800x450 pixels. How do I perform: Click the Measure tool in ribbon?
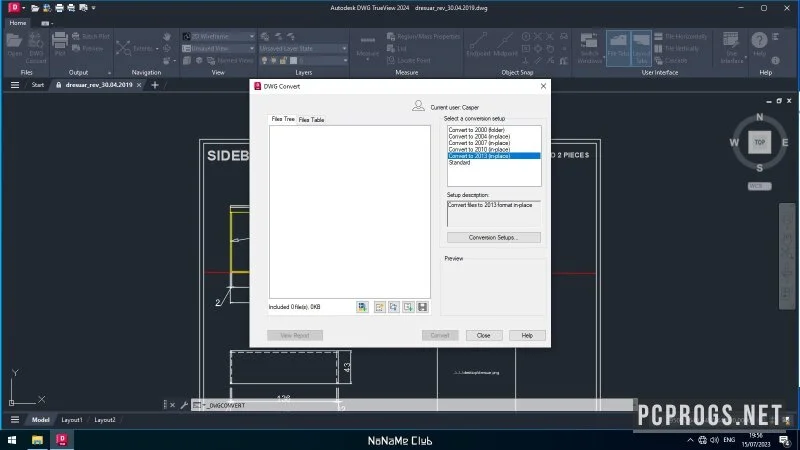point(367,46)
